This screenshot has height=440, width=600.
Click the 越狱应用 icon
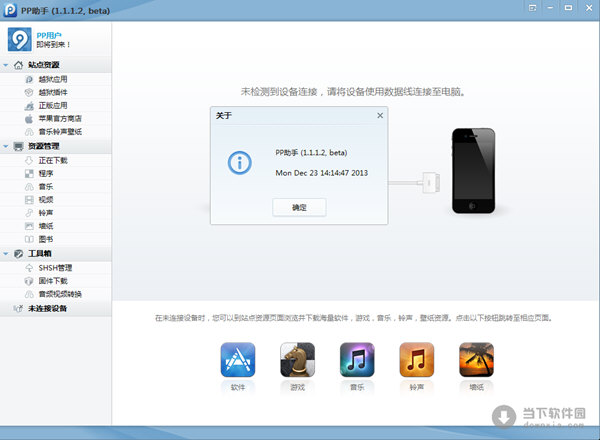tap(29, 80)
